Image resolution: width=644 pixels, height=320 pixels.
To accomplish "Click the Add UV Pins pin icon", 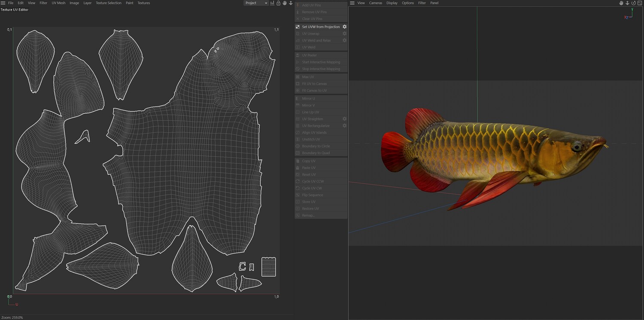I will [298, 5].
